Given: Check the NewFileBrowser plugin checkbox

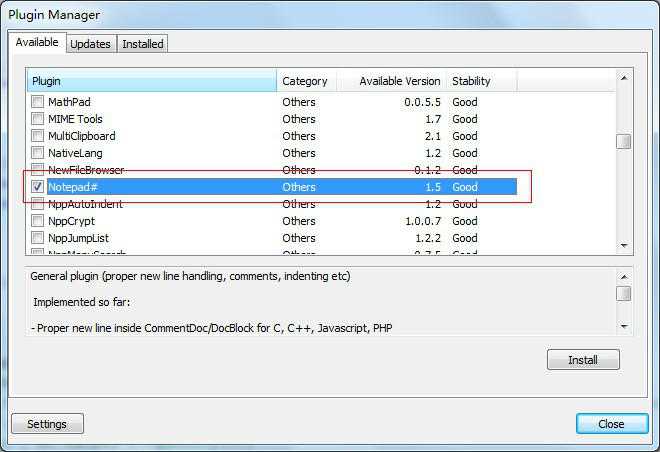Looking at the screenshot, I should [37, 170].
